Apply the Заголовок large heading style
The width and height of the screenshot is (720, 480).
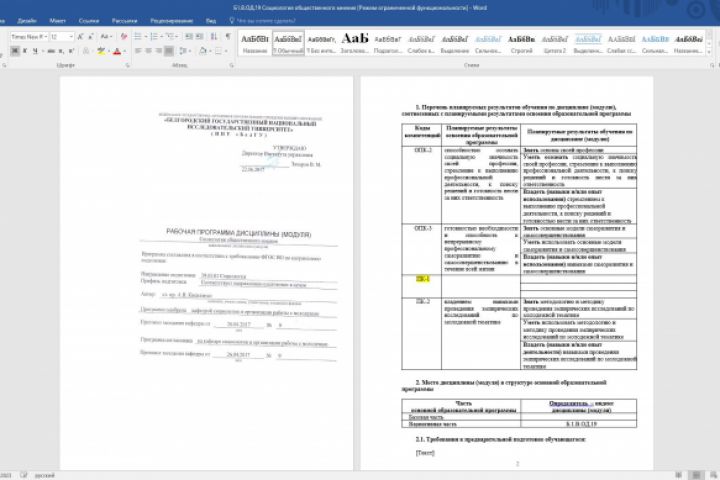point(354,44)
